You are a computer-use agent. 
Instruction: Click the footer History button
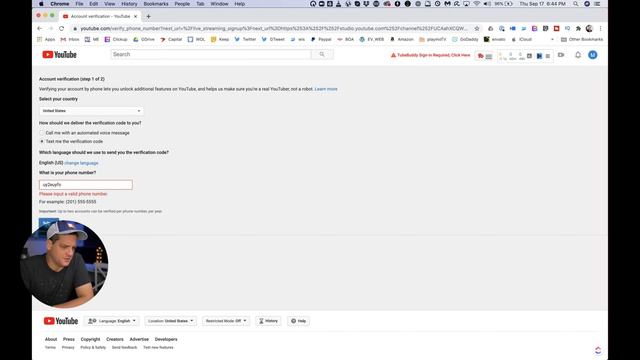tap(268, 321)
